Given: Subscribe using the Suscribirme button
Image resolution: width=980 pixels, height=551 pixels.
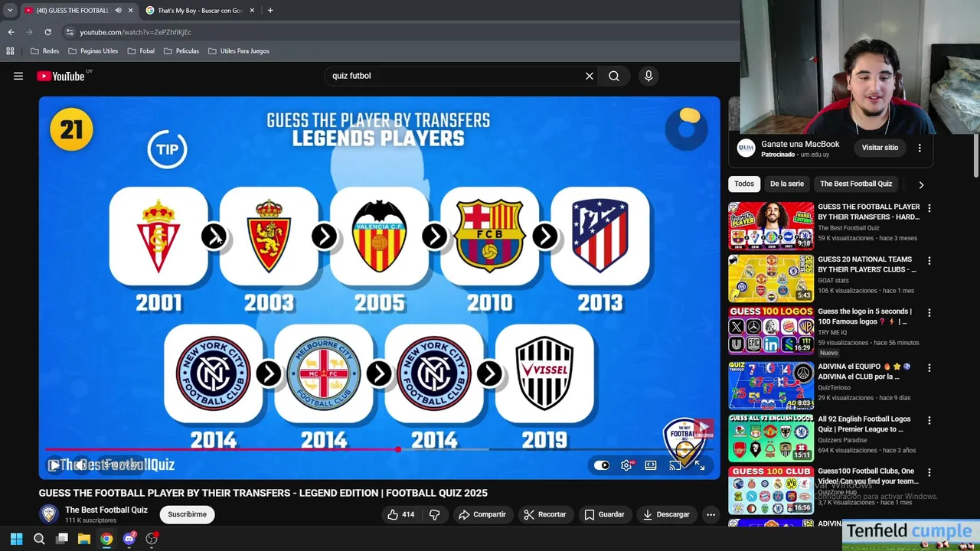Looking at the screenshot, I should click(188, 514).
